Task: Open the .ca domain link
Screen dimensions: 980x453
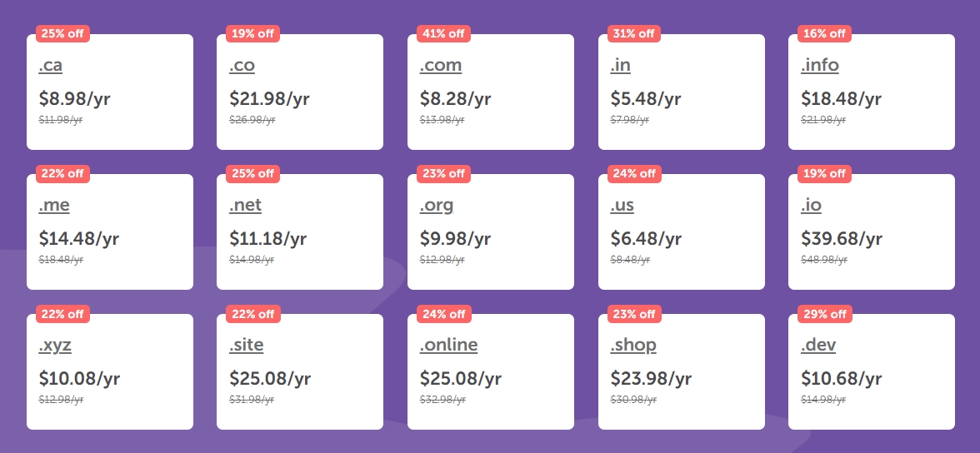Action: coord(50,65)
